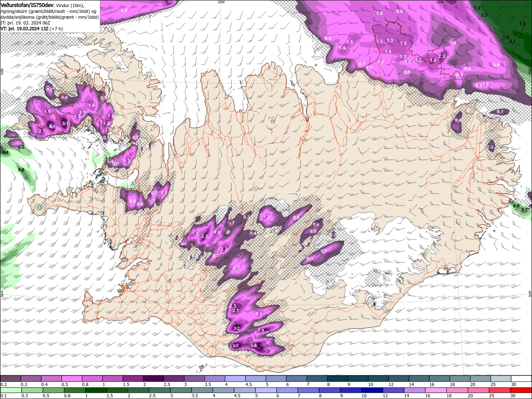Click the 20W longitude label
Image resolution: width=532 pixels, height=399 pixels.
[x=221, y=2]
